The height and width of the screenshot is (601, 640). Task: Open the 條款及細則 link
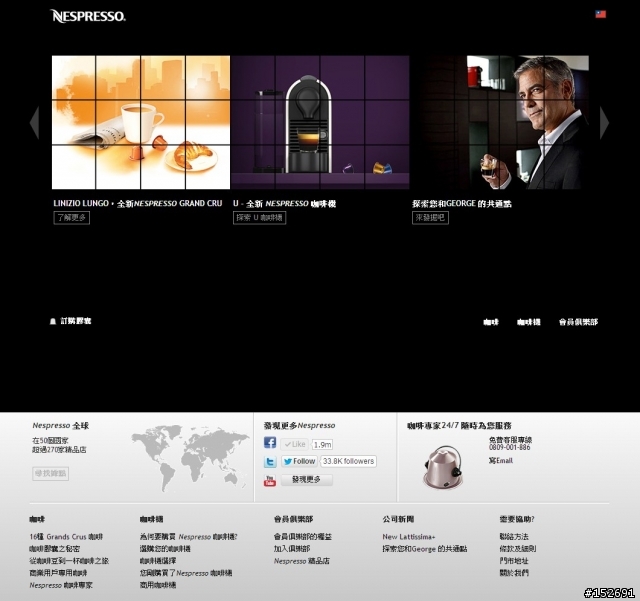(x=518, y=549)
